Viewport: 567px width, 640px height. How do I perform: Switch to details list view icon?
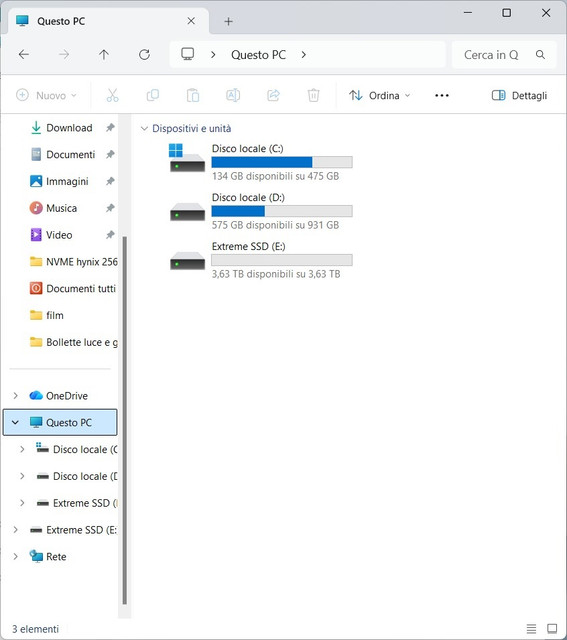coord(531,629)
